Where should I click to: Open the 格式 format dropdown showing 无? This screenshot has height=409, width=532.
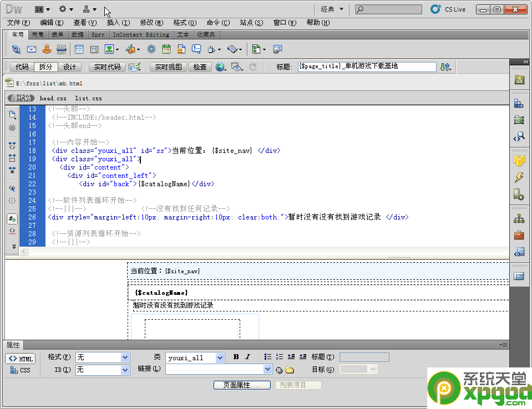[x=102, y=357]
